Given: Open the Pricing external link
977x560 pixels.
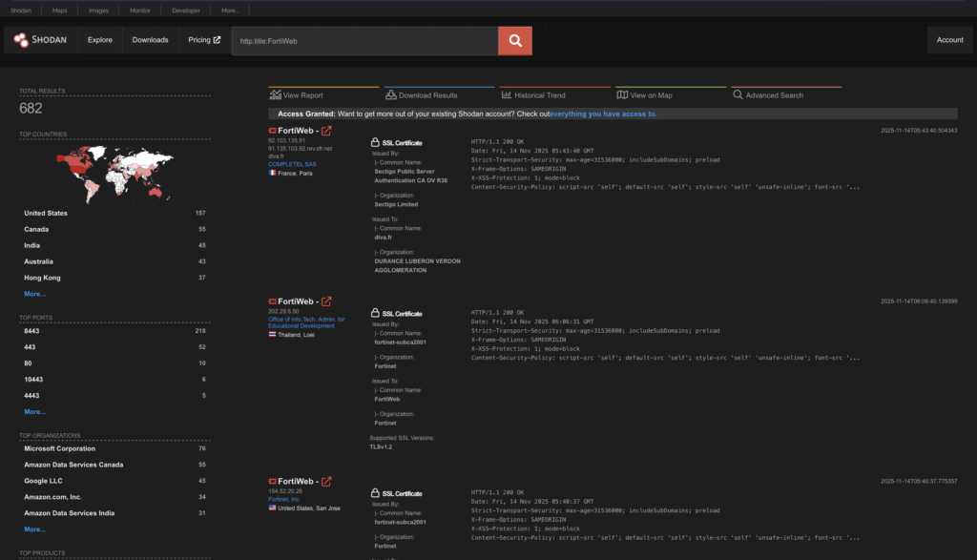Looking at the screenshot, I should pos(204,40).
